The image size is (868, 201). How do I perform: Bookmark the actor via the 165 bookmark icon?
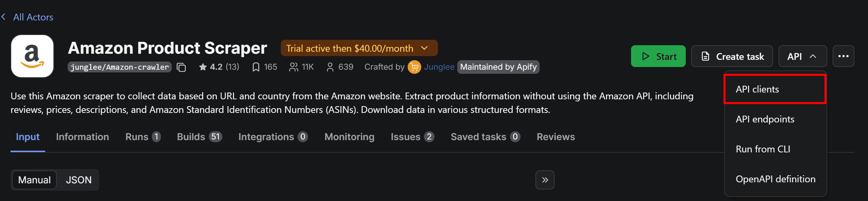[x=256, y=67]
